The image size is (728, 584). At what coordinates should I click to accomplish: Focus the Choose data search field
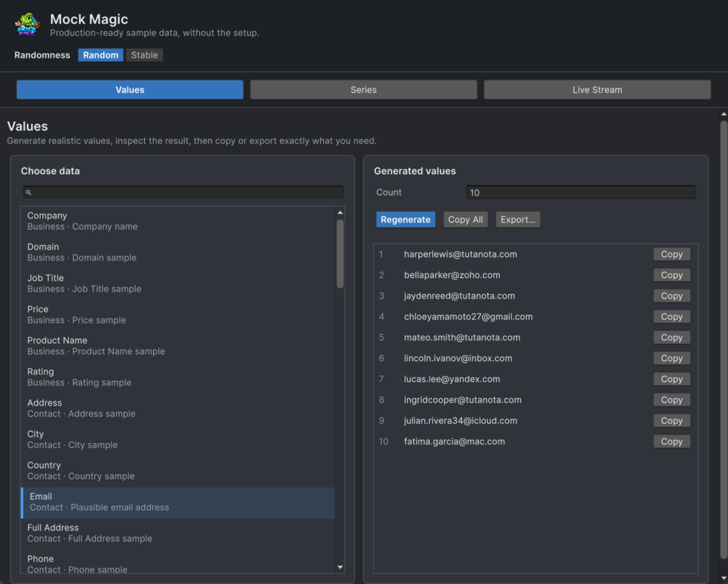click(x=183, y=192)
